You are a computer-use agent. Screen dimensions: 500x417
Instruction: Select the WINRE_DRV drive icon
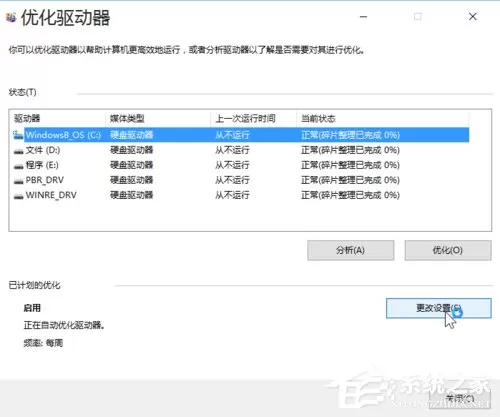18,196
